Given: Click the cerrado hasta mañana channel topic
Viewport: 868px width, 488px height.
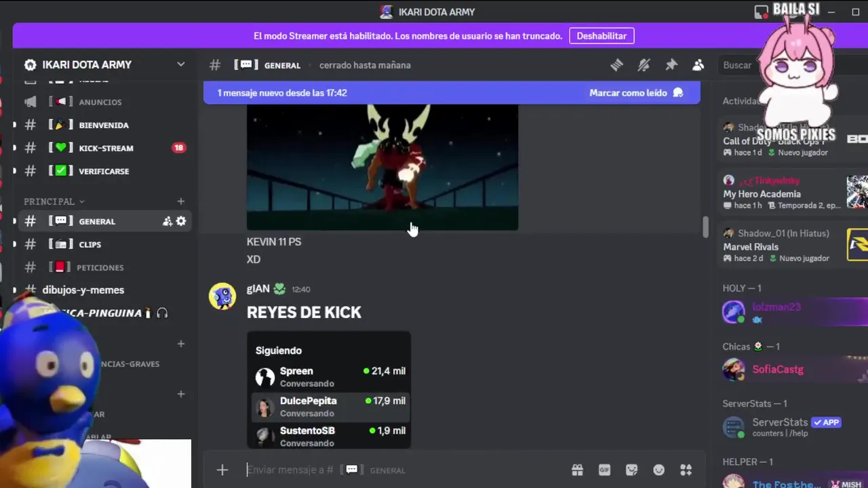Looking at the screenshot, I should 365,65.
